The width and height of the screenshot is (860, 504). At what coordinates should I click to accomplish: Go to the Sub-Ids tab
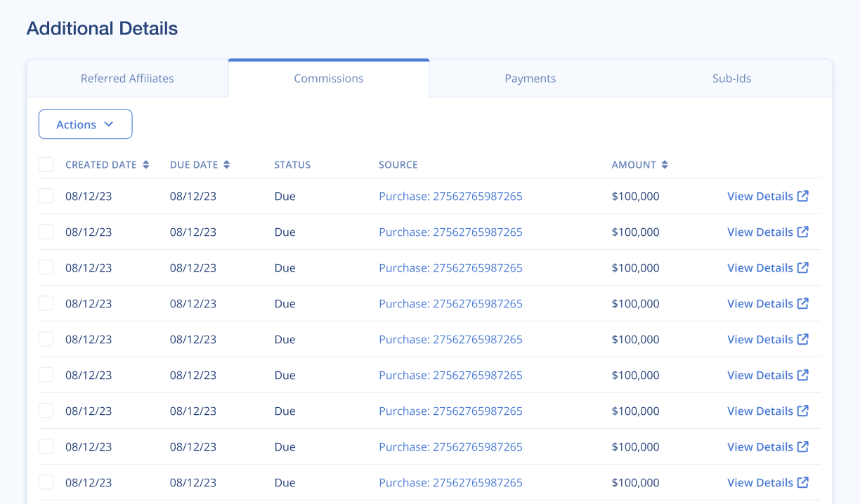click(731, 79)
